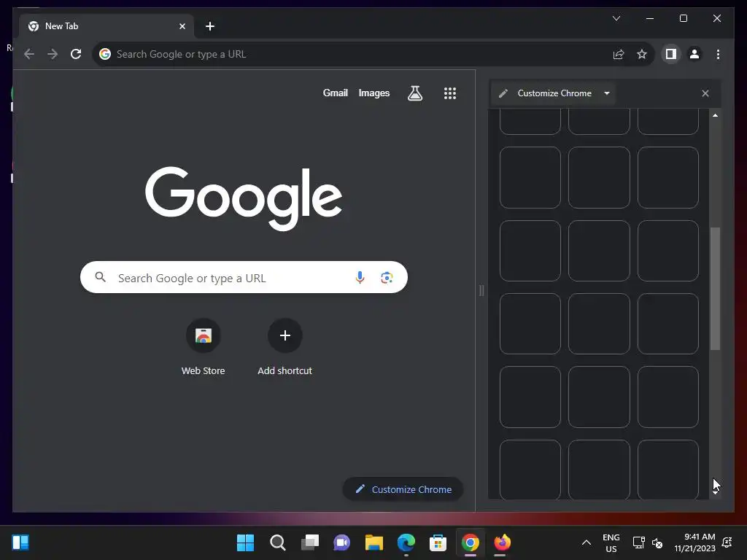Open the Windows Start menu
Screen dimensions: 747x560
245,542
